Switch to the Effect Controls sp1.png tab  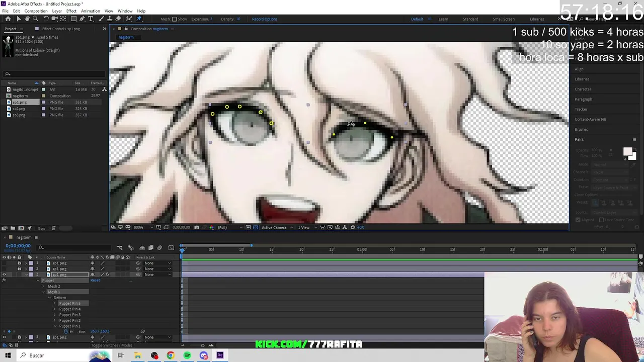point(61,29)
